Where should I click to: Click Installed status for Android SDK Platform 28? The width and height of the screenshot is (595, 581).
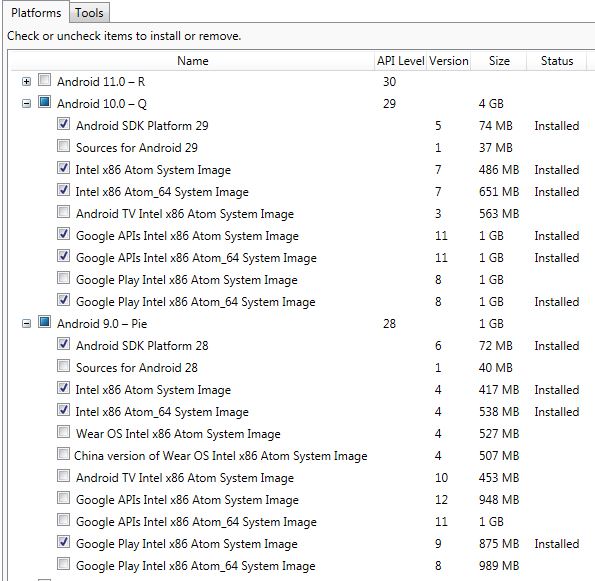(557, 346)
